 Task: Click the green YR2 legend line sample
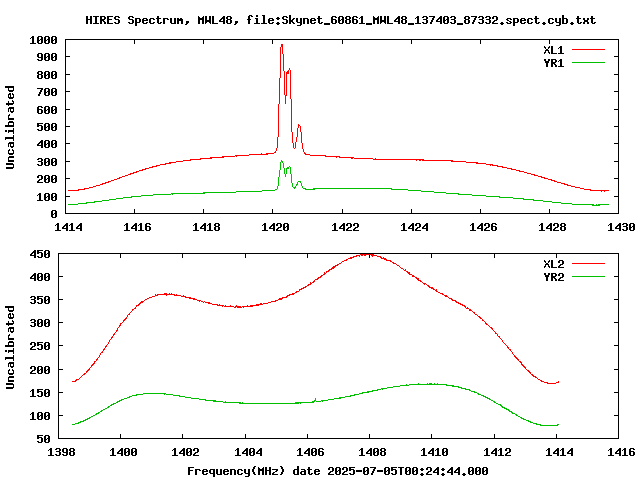click(x=588, y=277)
